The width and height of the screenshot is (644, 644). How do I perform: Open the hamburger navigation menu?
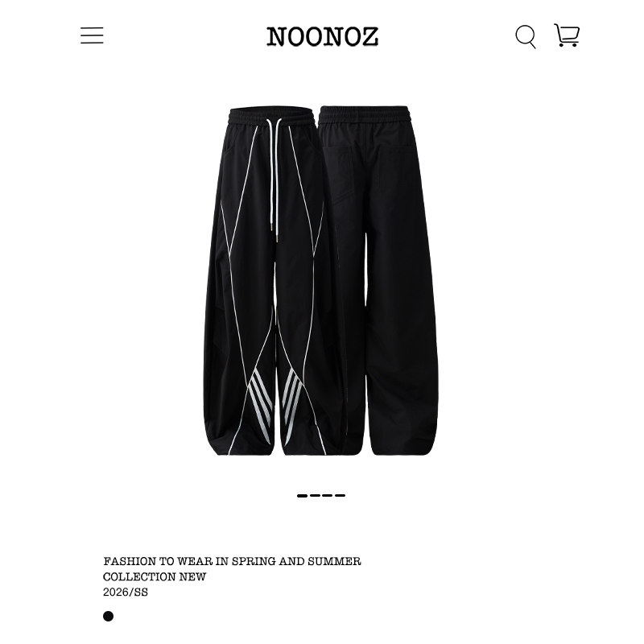[92, 35]
